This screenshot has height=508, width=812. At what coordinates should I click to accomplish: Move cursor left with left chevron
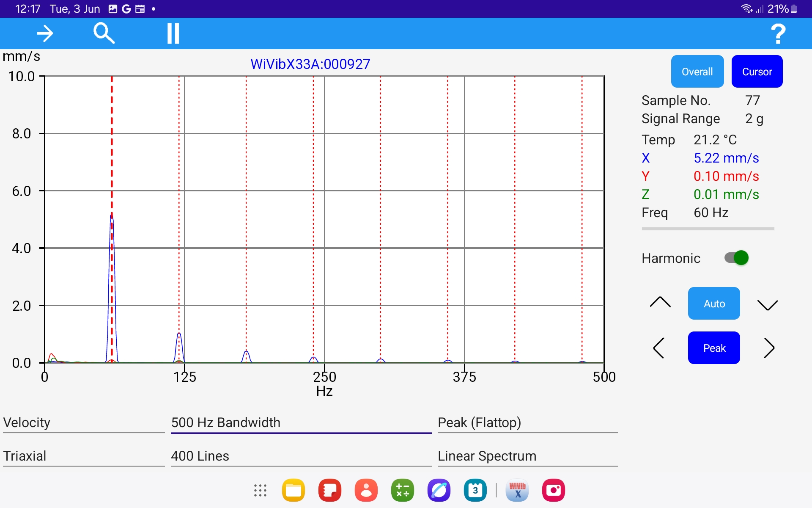(x=659, y=348)
